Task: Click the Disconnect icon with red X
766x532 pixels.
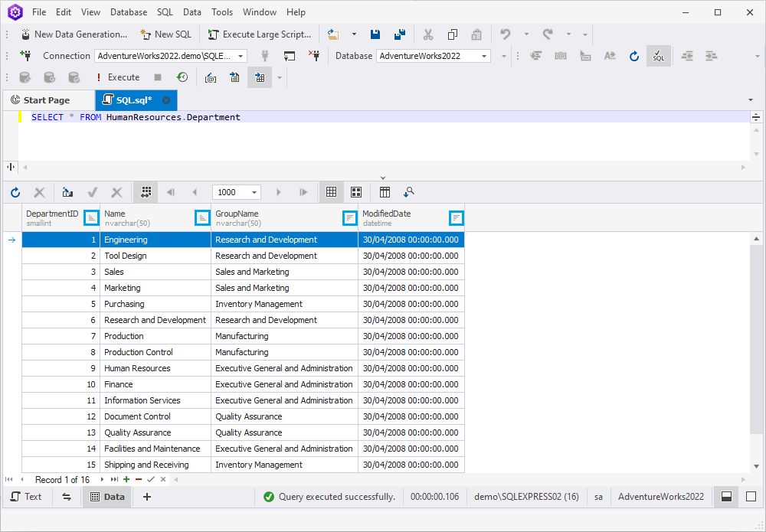Action: tap(314, 56)
